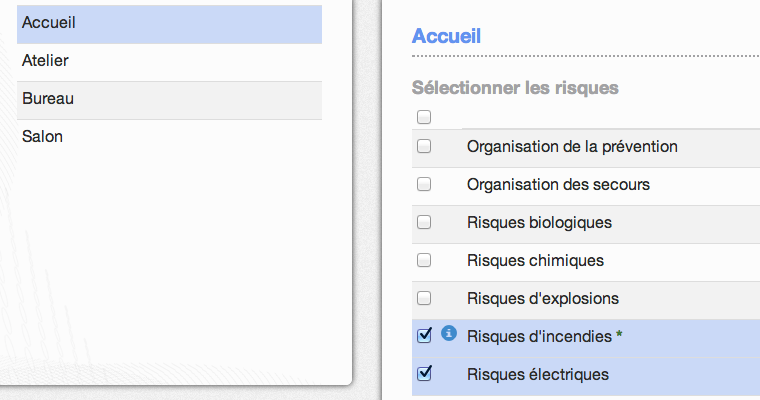Click the info icon beside Risques d'incendies

449,334
